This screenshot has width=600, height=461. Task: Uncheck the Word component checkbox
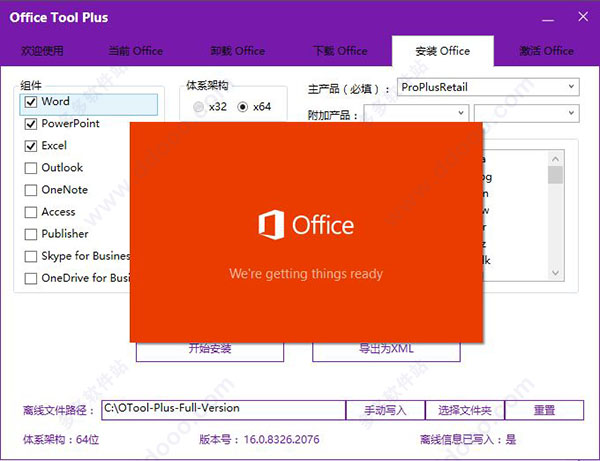tap(31, 102)
